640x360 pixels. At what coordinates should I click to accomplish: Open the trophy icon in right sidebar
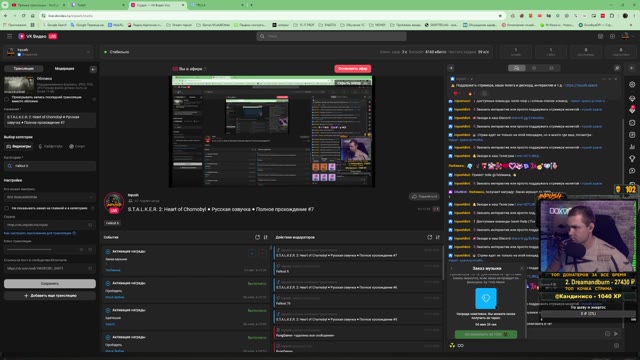pyautogui.click(x=632, y=159)
